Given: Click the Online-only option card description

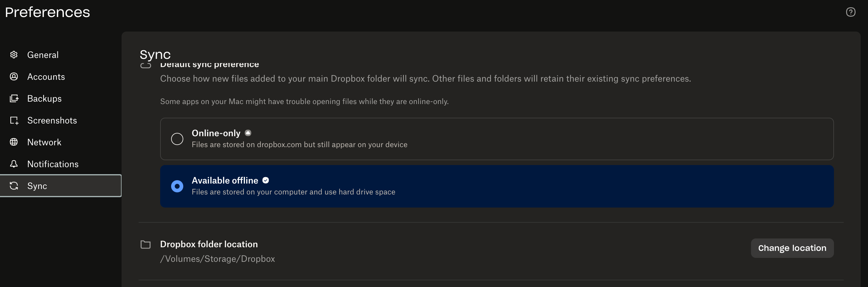Looking at the screenshot, I should pos(299,145).
